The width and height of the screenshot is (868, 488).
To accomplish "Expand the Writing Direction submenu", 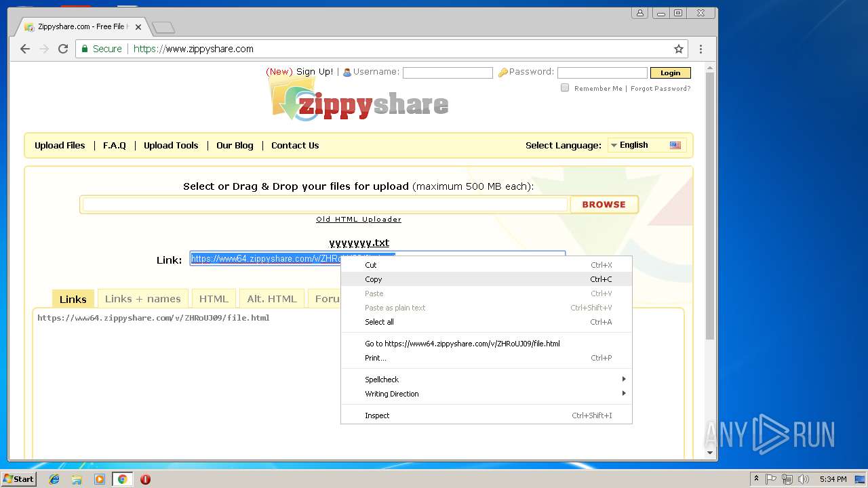I will (486, 394).
